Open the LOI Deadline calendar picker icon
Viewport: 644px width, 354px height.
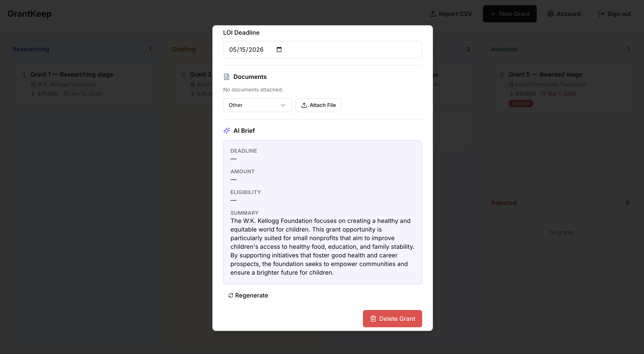point(279,50)
